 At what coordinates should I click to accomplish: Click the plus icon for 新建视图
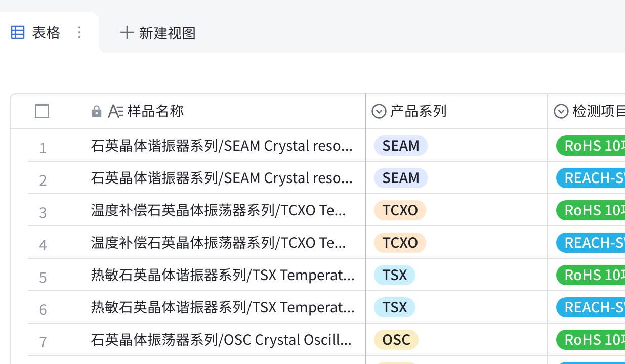127,33
